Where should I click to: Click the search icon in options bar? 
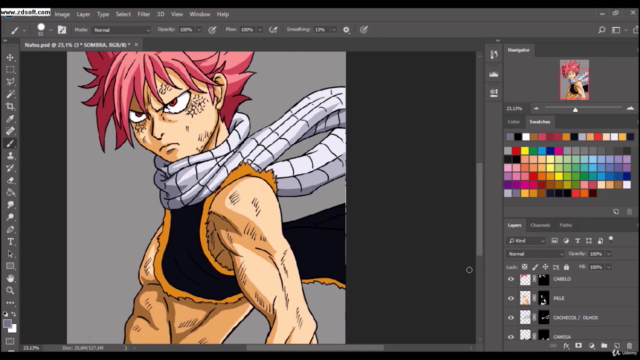point(602,30)
